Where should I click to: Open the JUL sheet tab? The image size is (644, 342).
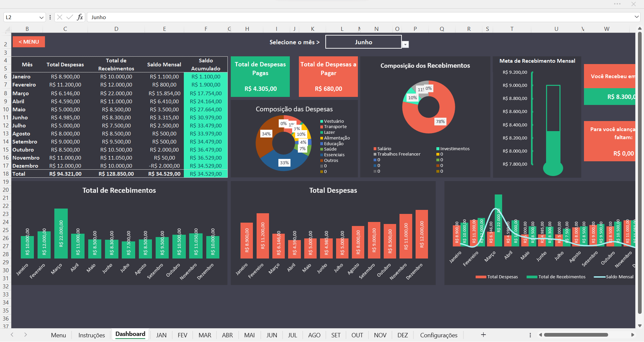292,335
